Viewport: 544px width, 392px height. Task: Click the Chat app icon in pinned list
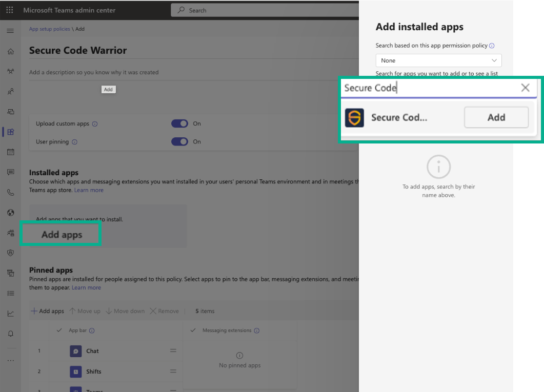click(76, 351)
